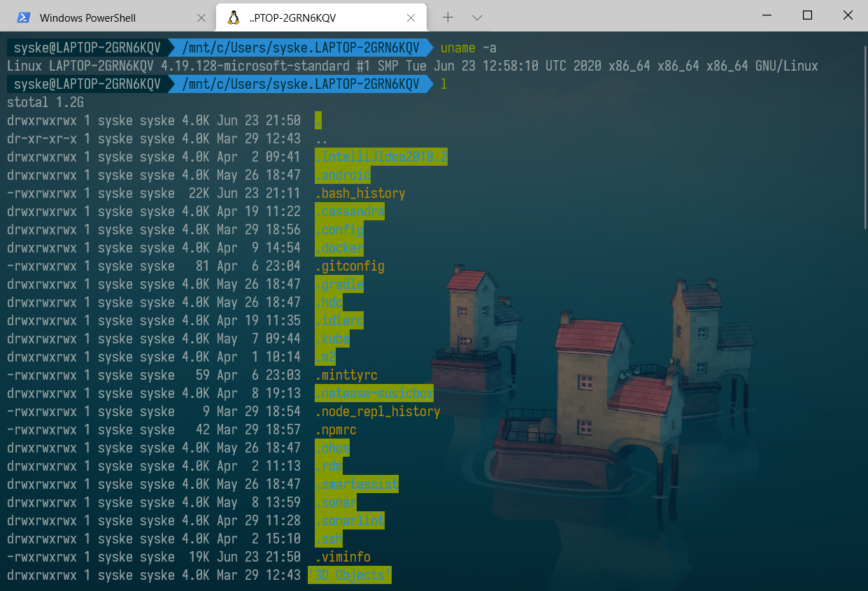Screen dimensions: 868x591
Task: Select the highlighted .ssh directory name
Action: click(328, 539)
